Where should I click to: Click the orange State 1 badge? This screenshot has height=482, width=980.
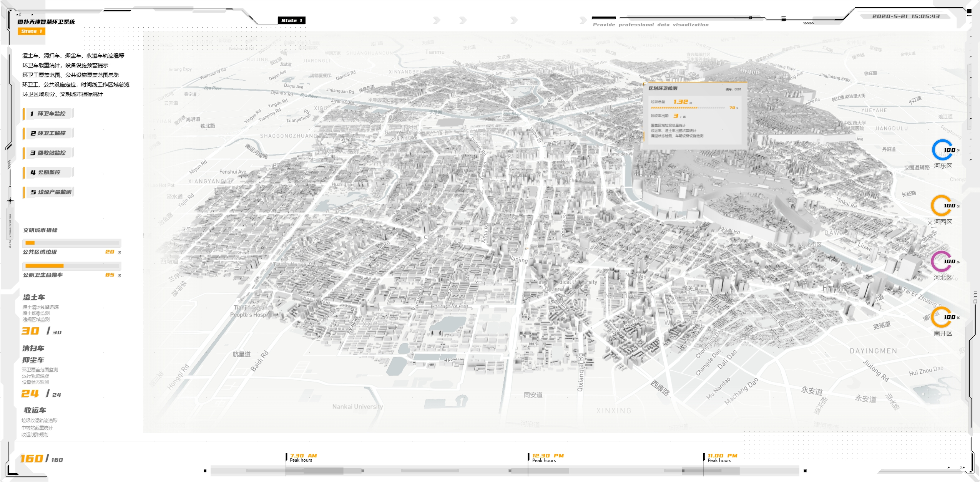point(31,31)
